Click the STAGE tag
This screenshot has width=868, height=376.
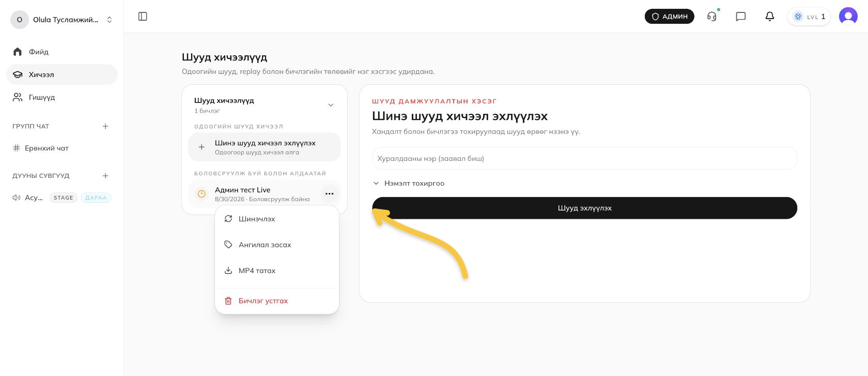tap(64, 198)
